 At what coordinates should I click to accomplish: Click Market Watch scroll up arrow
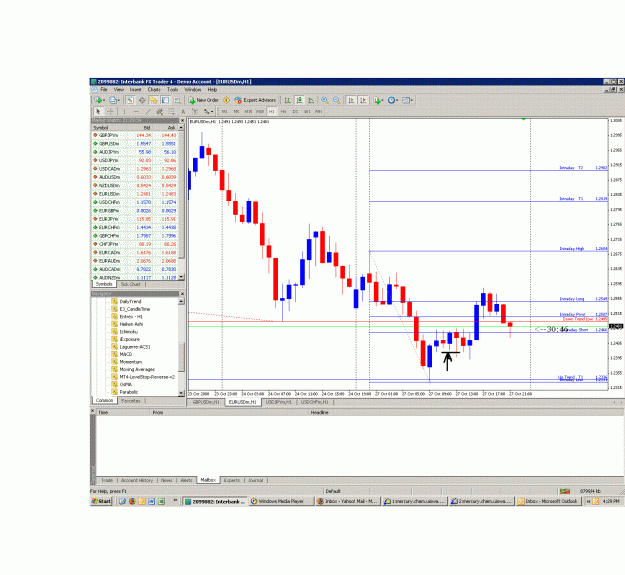point(181,128)
